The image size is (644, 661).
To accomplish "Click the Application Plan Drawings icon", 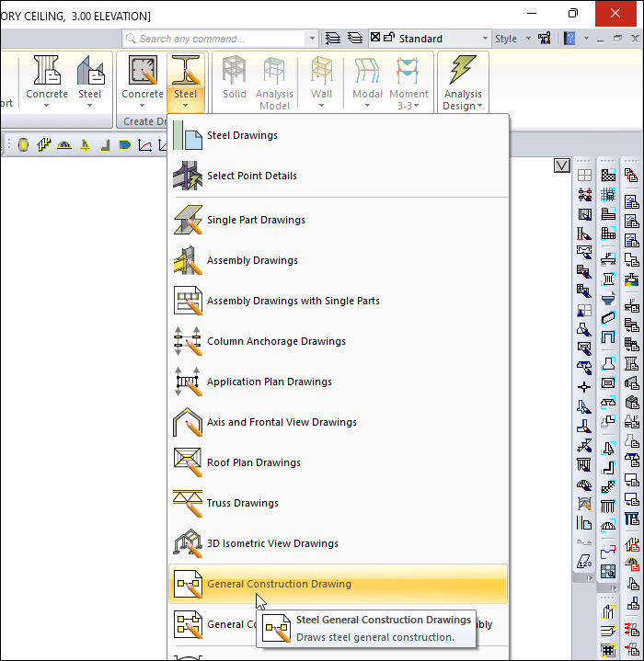I will coord(188,382).
